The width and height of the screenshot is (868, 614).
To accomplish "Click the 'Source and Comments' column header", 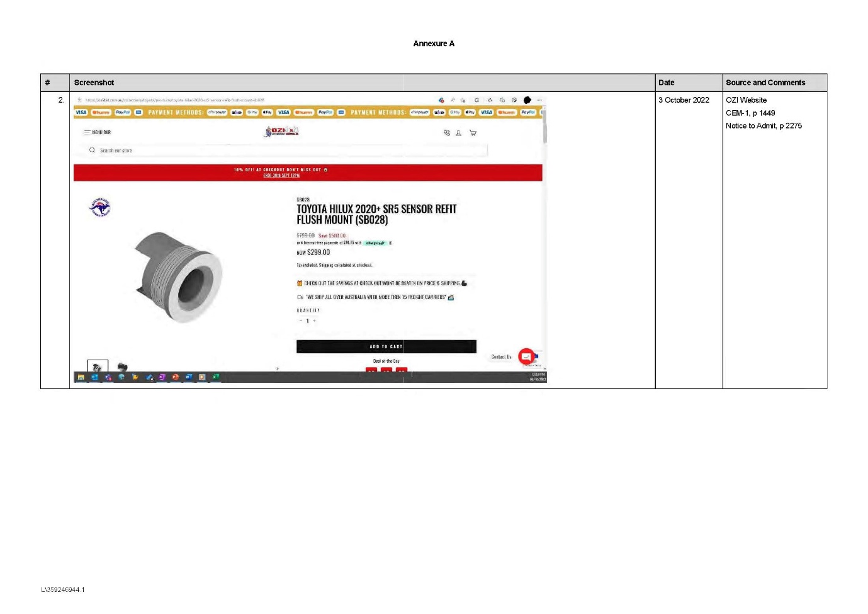I will pos(765,82).
